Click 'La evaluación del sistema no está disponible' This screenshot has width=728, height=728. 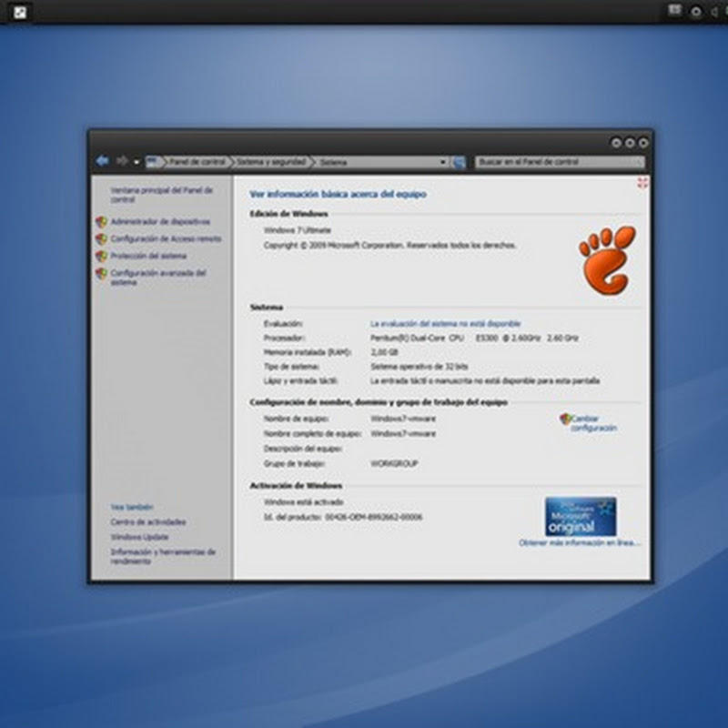[445, 323]
